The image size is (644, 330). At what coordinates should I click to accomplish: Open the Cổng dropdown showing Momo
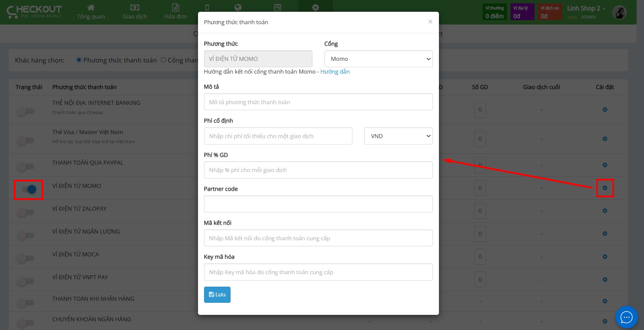(379, 59)
